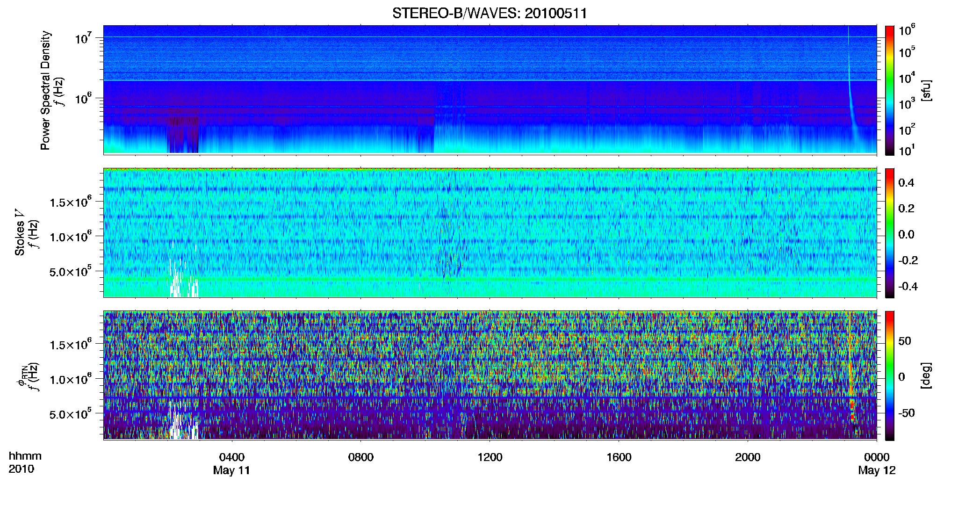Click the power spectral density color bar

click(889, 90)
